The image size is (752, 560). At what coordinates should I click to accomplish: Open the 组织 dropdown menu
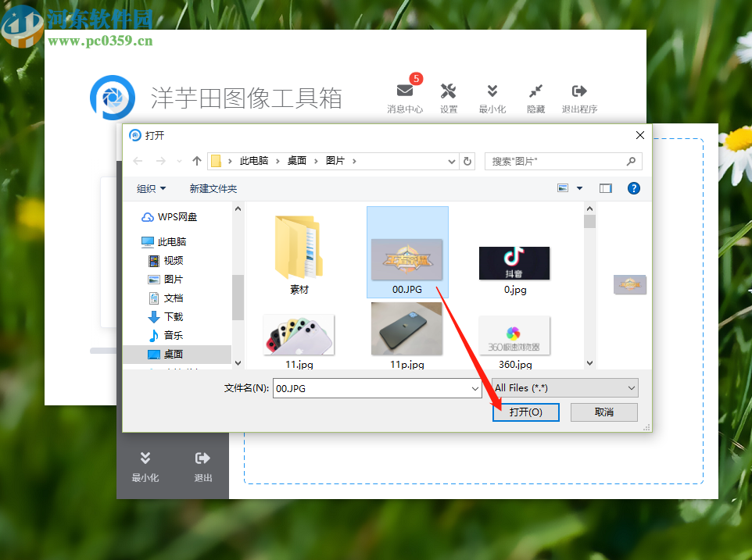(149, 188)
